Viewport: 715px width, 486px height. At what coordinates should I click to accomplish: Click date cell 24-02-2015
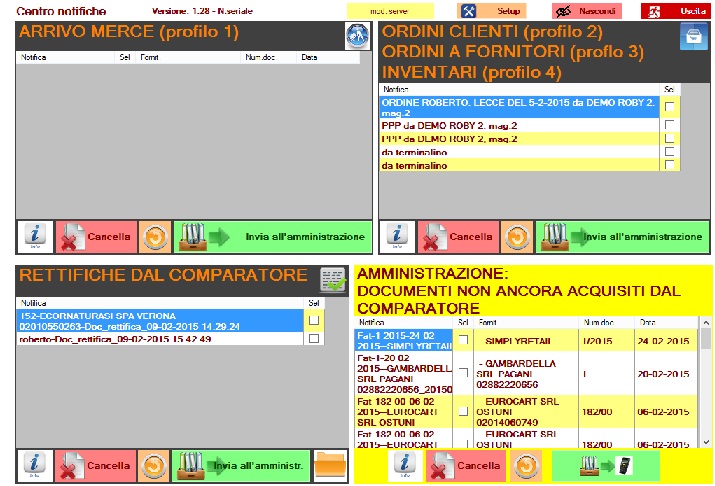click(x=665, y=341)
